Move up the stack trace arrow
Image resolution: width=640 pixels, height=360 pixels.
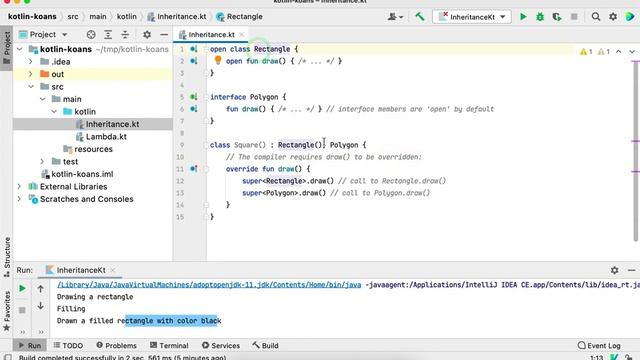click(x=40, y=289)
